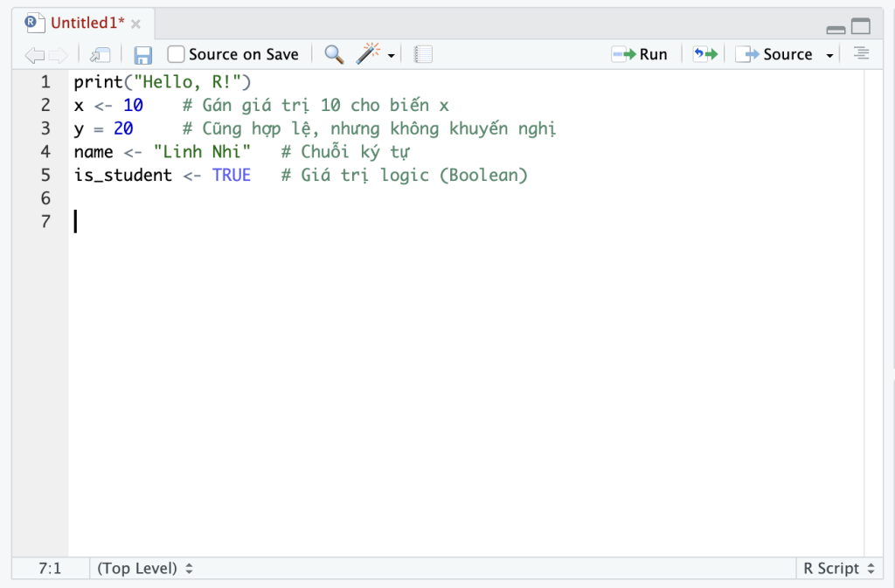This screenshot has width=895, height=588.
Task: Click the show in new window icon
Action: tap(100, 55)
